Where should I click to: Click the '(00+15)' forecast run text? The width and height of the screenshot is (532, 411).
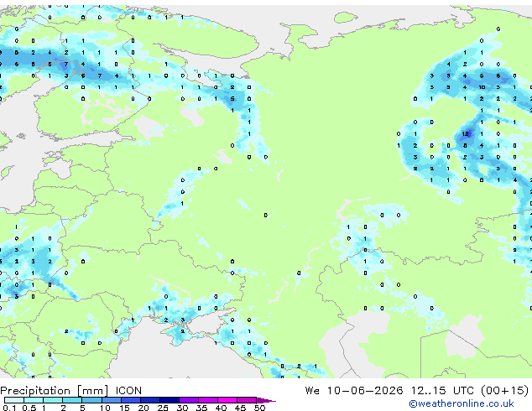point(505,390)
